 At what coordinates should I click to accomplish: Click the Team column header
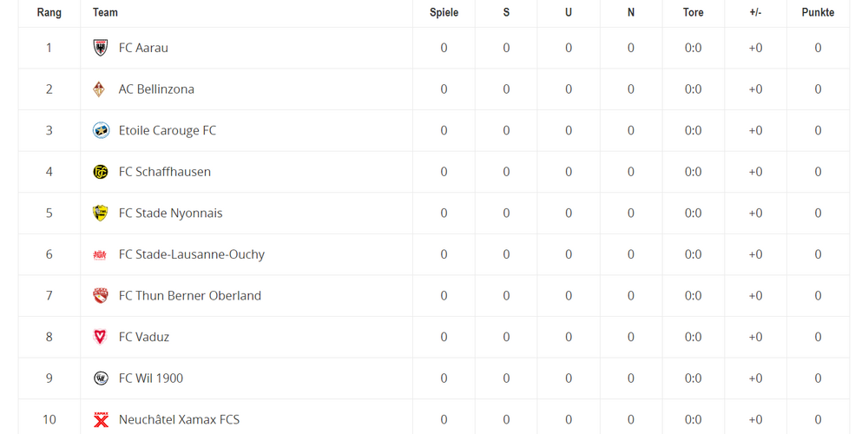tap(105, 12)
